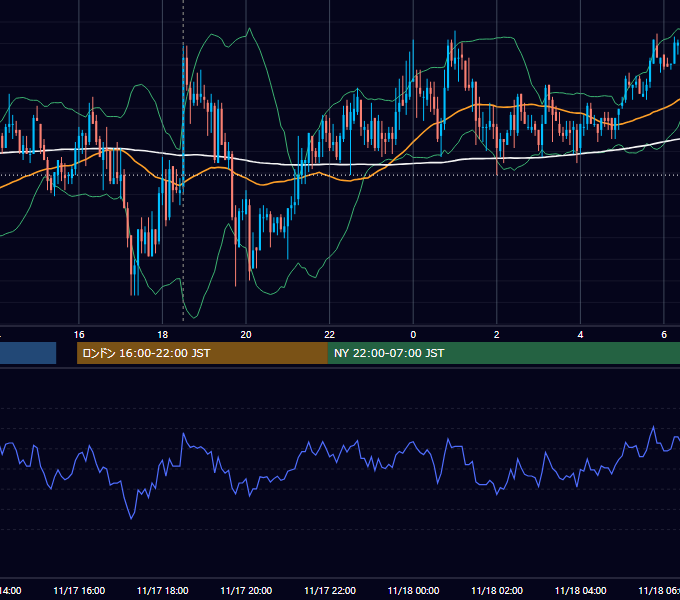Click the "11/17 22:00" date label
This screenshot has height=600, width=680.
click(330, 590)
